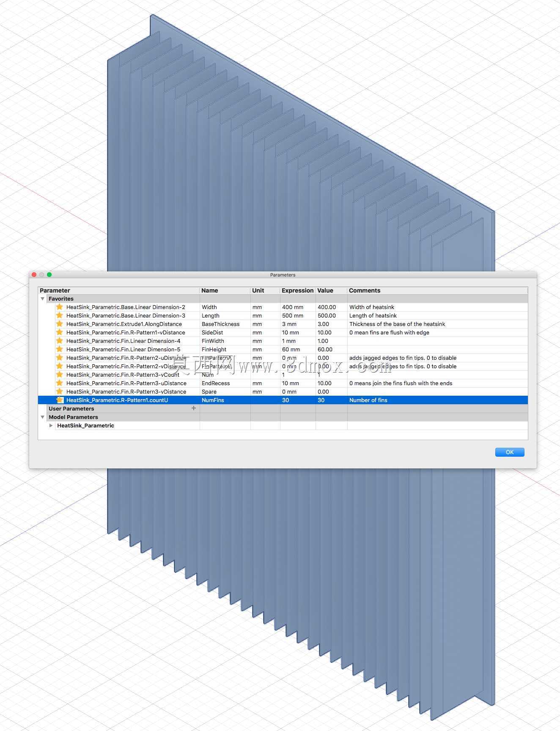Unstar the highlighted NumFins parameter
This screenshot has width=560, height=731.
(60, 400)
